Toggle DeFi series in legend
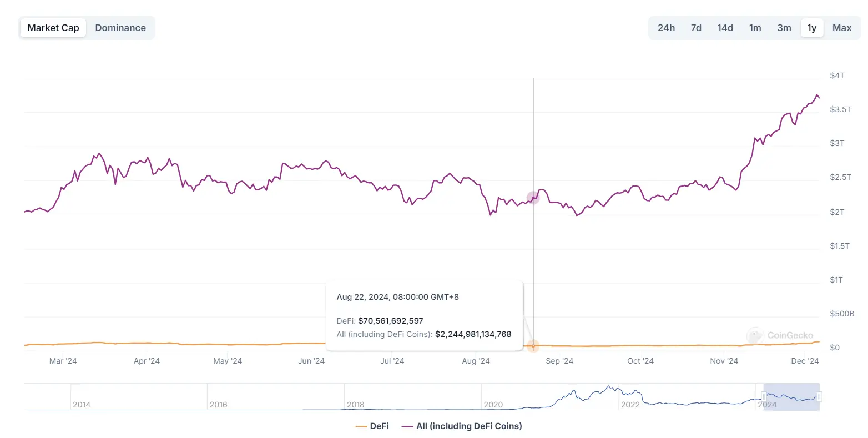This screenshot has width=868, height=438. coord(372,426)
